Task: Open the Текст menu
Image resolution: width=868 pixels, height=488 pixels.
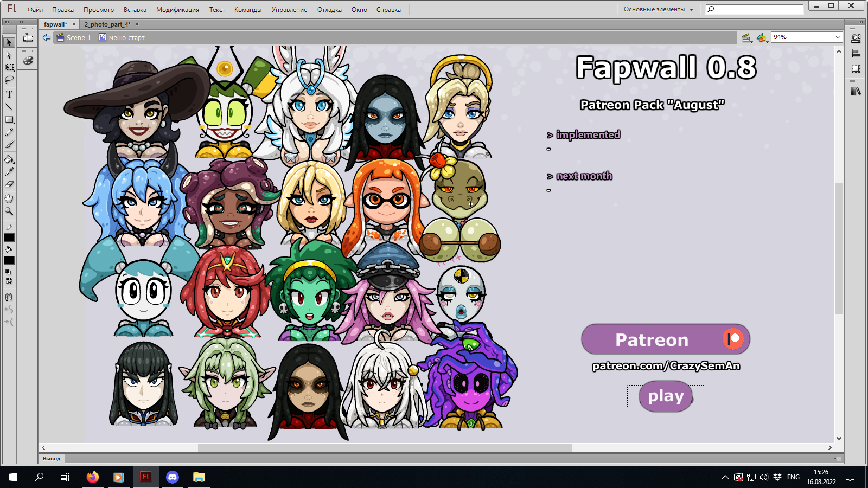Action: point(217,10)
